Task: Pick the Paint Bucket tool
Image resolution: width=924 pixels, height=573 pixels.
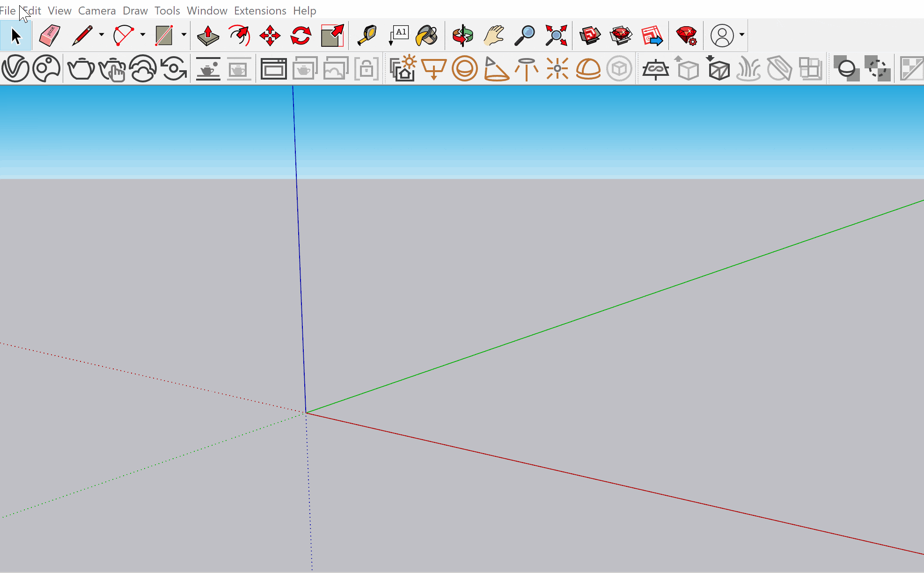Action: click(x=427, y=36)
